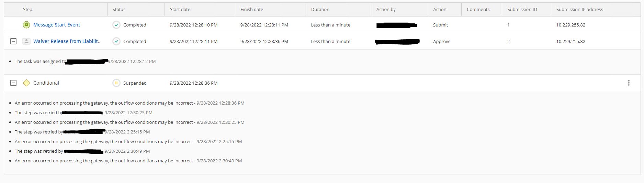Click the Completed checkmark icon for Message Start Event

click(116, 25)
